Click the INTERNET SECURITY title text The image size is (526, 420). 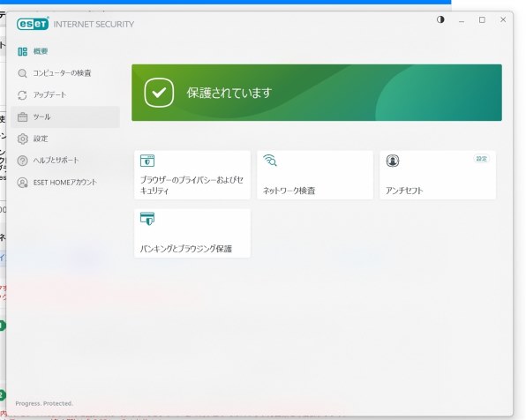94,24
